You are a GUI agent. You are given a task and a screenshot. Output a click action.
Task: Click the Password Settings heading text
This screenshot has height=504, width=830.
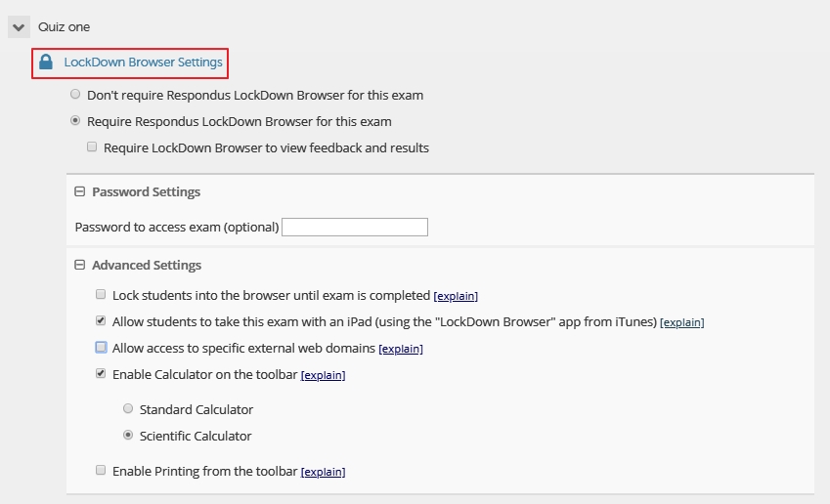[x=146, y=192]
